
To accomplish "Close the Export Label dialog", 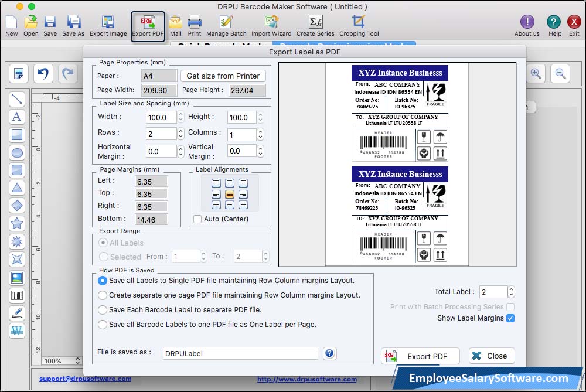I will 492,356.
